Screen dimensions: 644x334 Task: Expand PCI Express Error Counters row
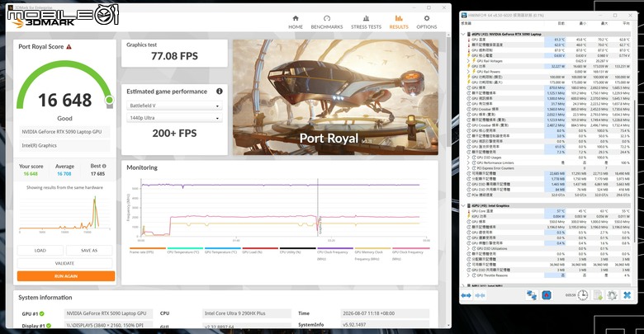tap(468, 167)
